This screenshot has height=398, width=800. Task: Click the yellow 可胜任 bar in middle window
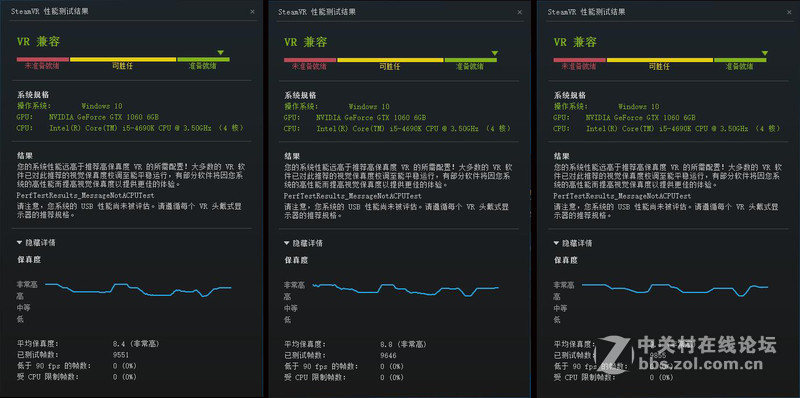[390, 60]
